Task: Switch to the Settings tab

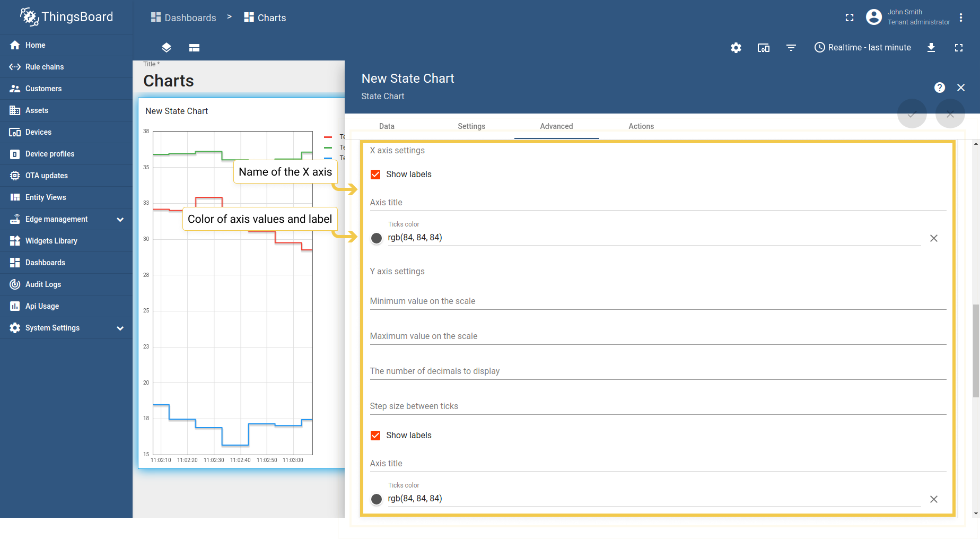Action: [471, 126]
